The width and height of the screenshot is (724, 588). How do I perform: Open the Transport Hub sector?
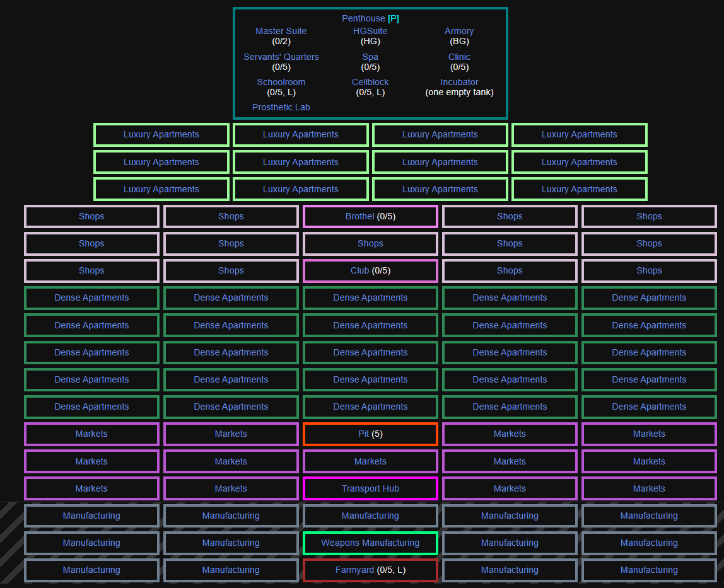pyautogui.click(x=370, y=488)
